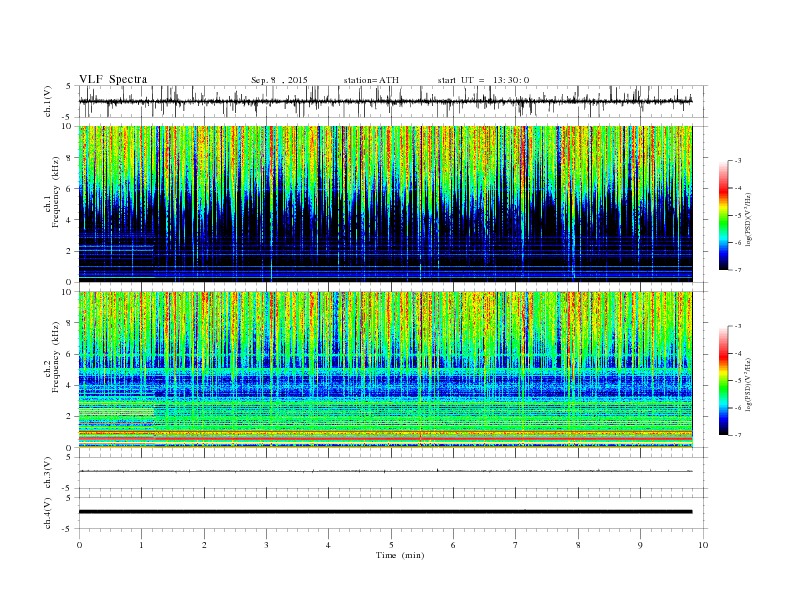Select the date text "Sep. 8 , 2015"

(279, 80)
